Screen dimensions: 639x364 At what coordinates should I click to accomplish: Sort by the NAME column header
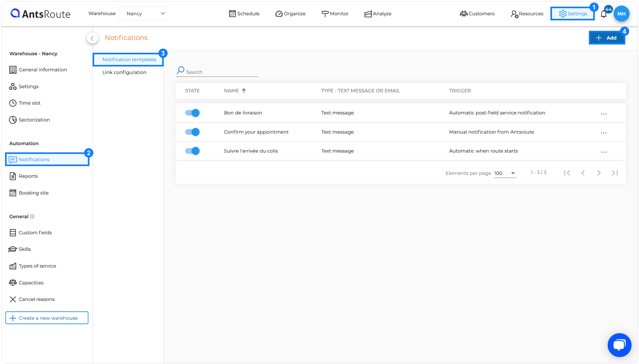[x=235, y=91]
